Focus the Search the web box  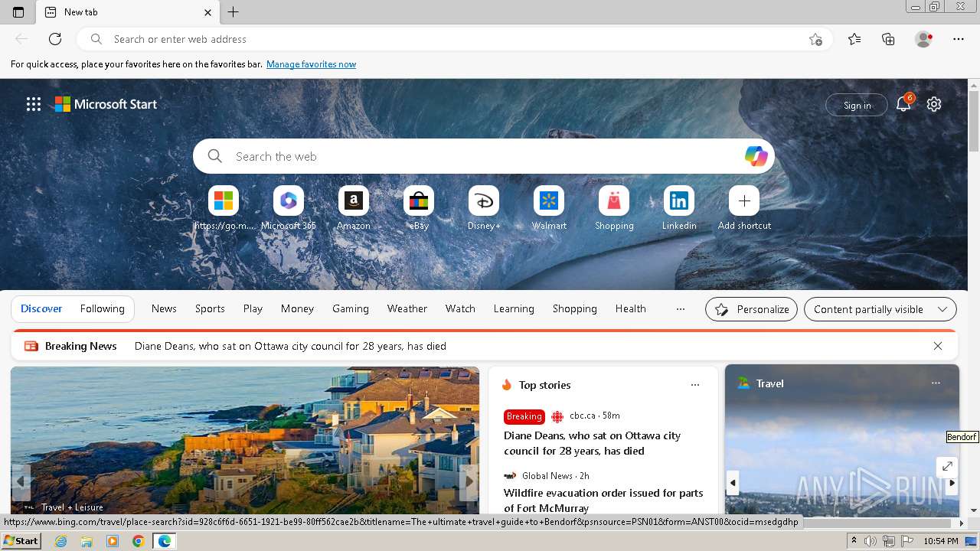(484, 156)
